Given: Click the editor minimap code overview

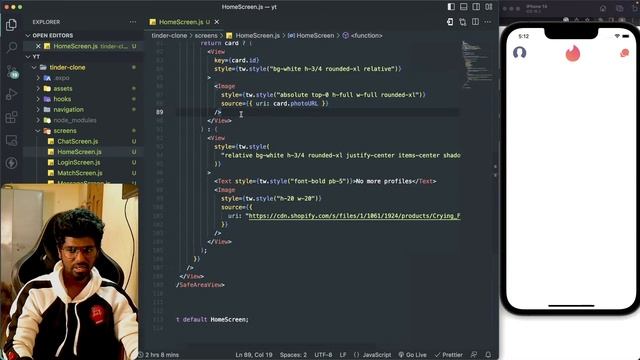Looking at the screenshot, I should pos(476,65).
